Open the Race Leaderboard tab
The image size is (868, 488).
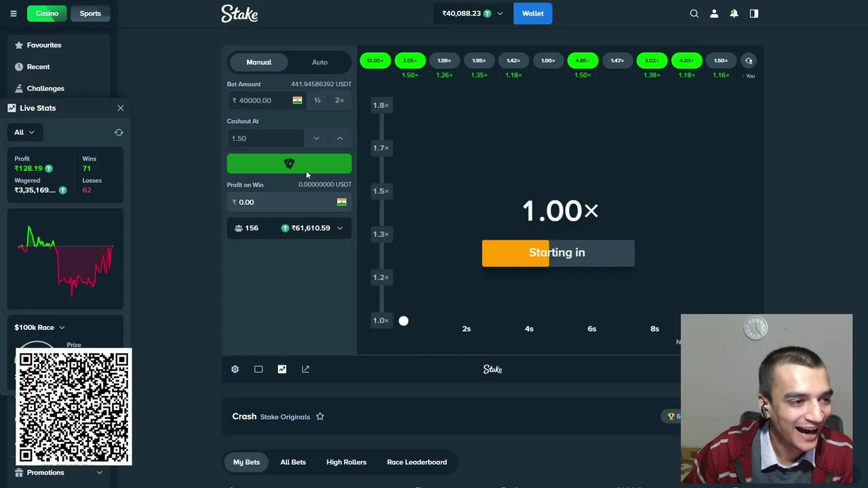coord(416,462)
